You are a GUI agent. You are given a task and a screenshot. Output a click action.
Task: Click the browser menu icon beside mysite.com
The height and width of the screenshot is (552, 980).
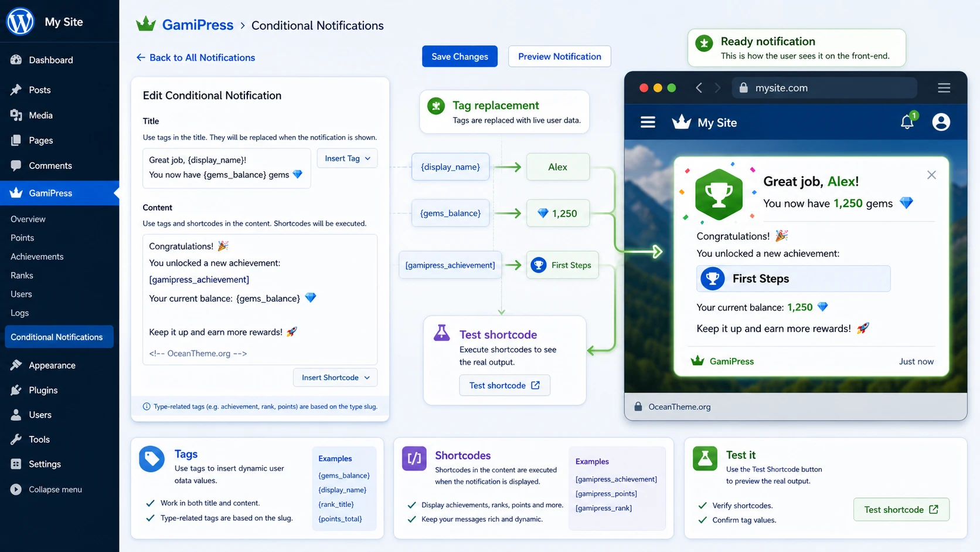tap(944, 88)
